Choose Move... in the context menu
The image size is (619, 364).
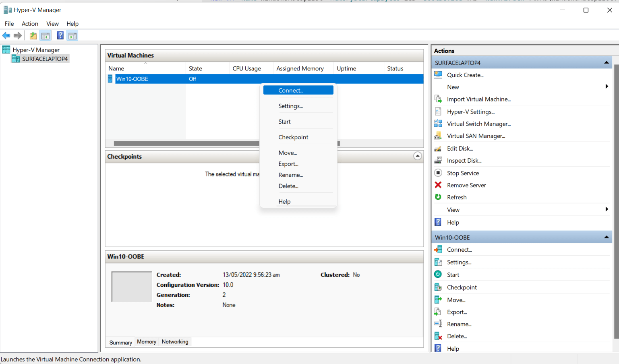click(x=298, y=153)
